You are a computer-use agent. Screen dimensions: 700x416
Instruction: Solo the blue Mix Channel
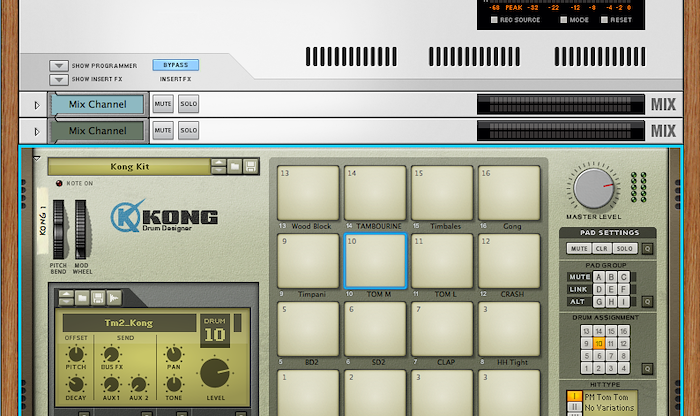(188, 104)
